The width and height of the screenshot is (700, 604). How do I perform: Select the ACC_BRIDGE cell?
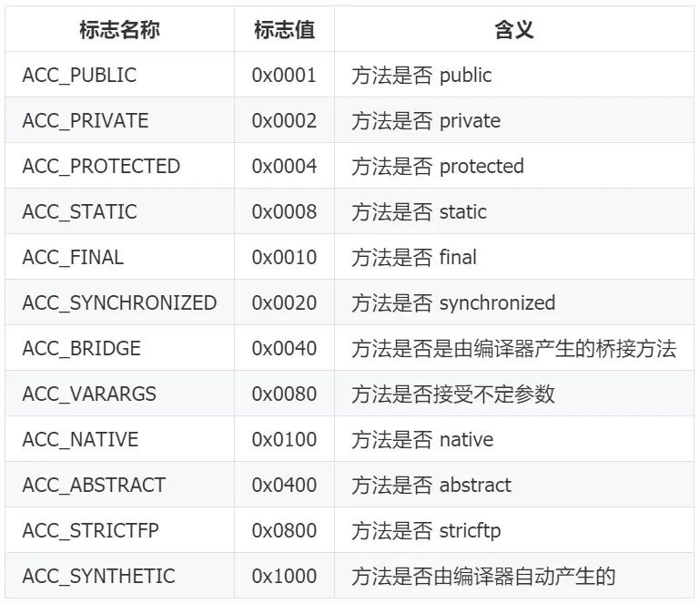81,348
